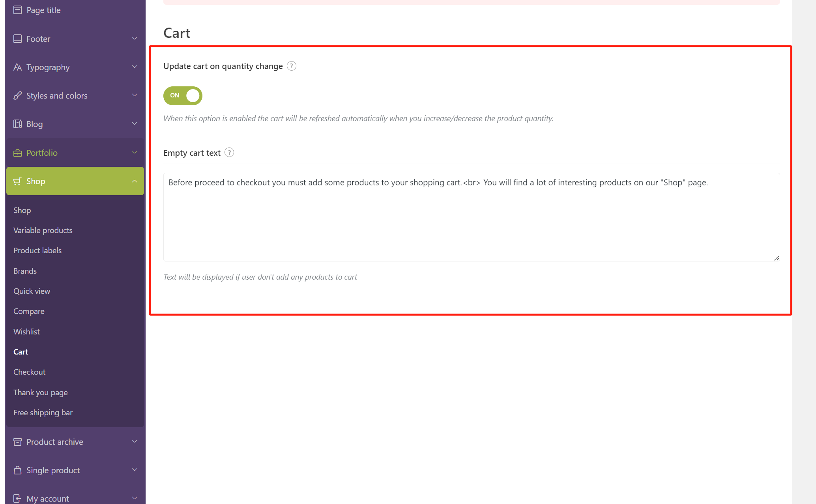Click the Typography font icon

pyautogui.click(x=17, y=67)
